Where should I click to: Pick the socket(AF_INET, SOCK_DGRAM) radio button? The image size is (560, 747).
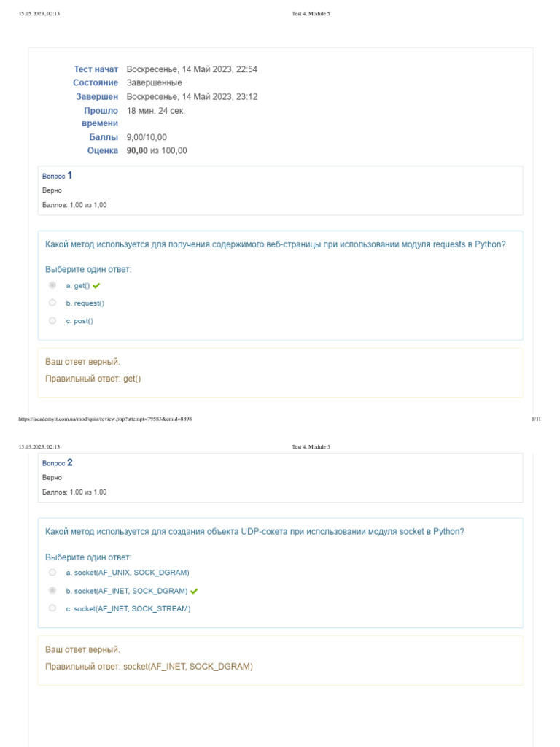52,590
